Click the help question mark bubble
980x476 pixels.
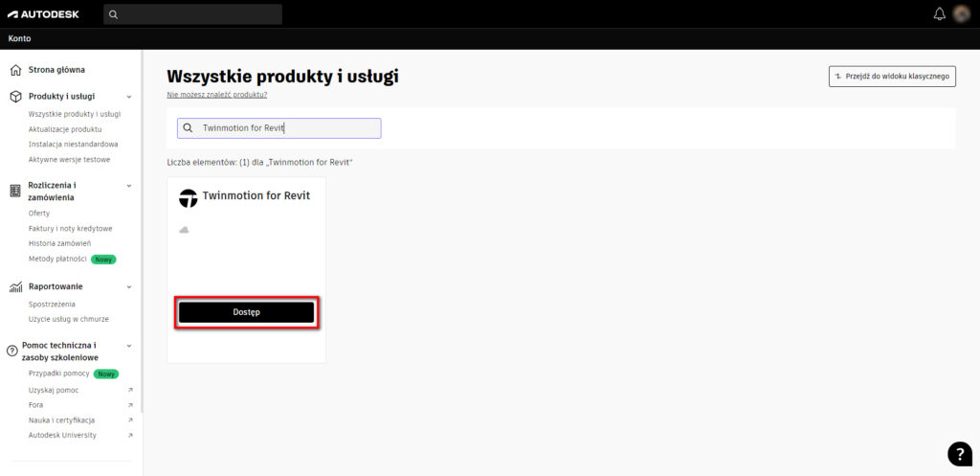coord(960,454)
